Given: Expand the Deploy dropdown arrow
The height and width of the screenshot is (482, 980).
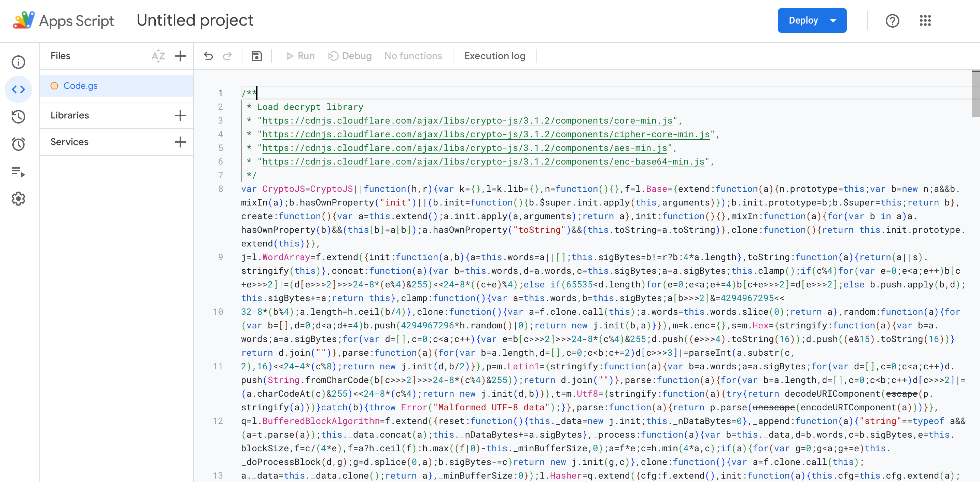Looking at the screenshot, I should pyautogui.click(x=833, y=20).
